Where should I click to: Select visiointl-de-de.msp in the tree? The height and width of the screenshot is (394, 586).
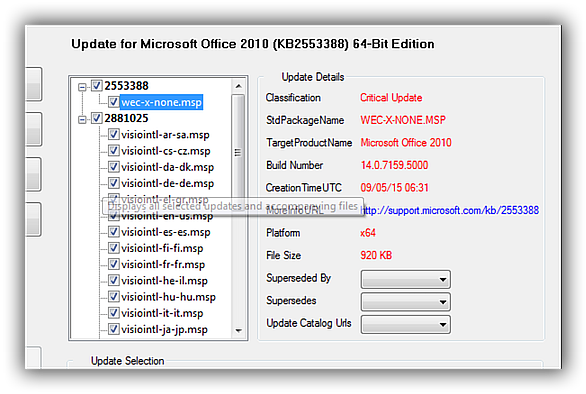point(167,184)
